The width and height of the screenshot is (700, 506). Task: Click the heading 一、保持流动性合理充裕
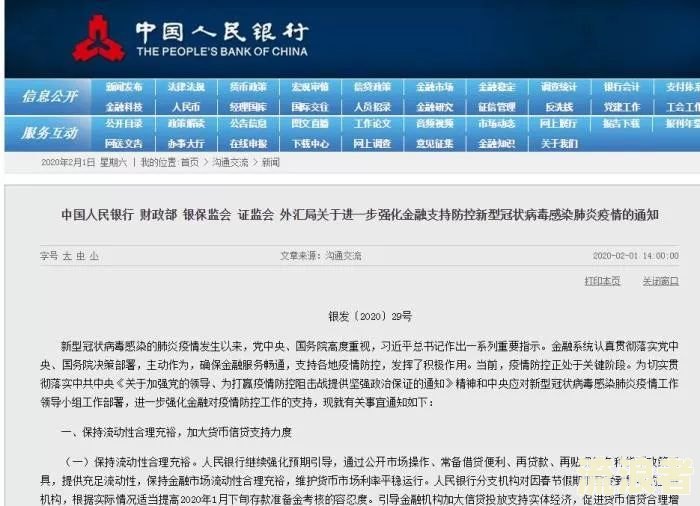(x=176, y=432)
